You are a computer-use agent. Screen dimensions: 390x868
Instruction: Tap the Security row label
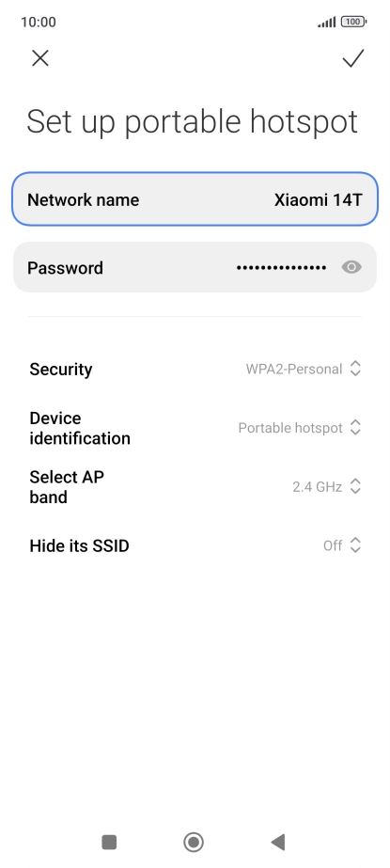pos(61,370)
